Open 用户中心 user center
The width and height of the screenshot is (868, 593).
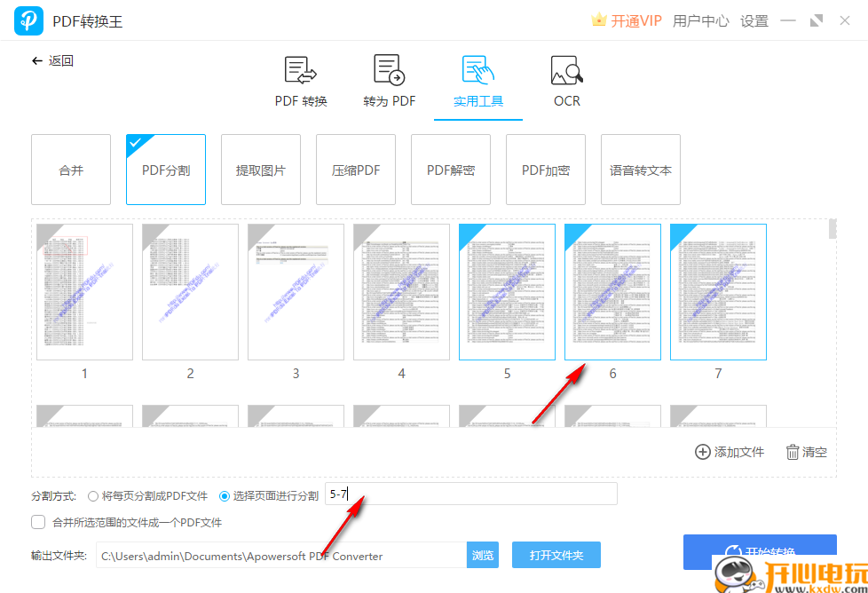pos(701,20)
